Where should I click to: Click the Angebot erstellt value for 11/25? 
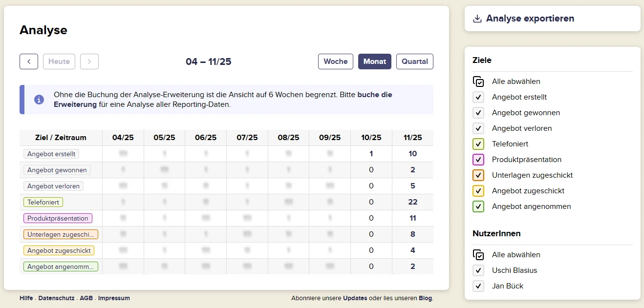click(x=412, y=154)
